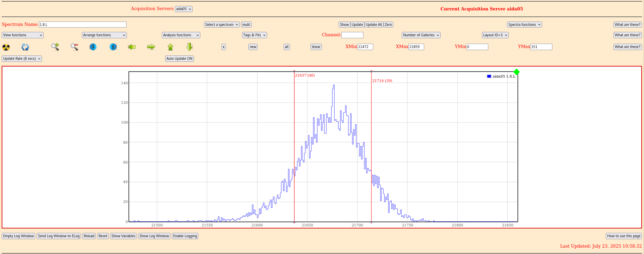Open the Tags & Fits menu

(x=254, y=35)
